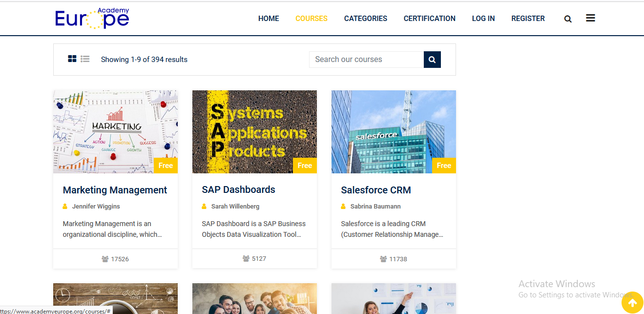Click the header search magnifier icon

[568, 19]
